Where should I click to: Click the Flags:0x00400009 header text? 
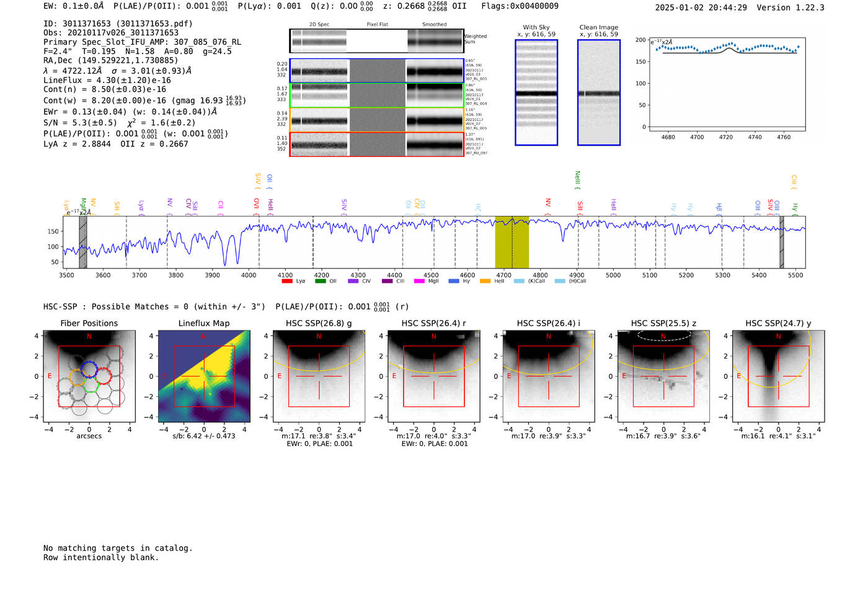(520, 6)
